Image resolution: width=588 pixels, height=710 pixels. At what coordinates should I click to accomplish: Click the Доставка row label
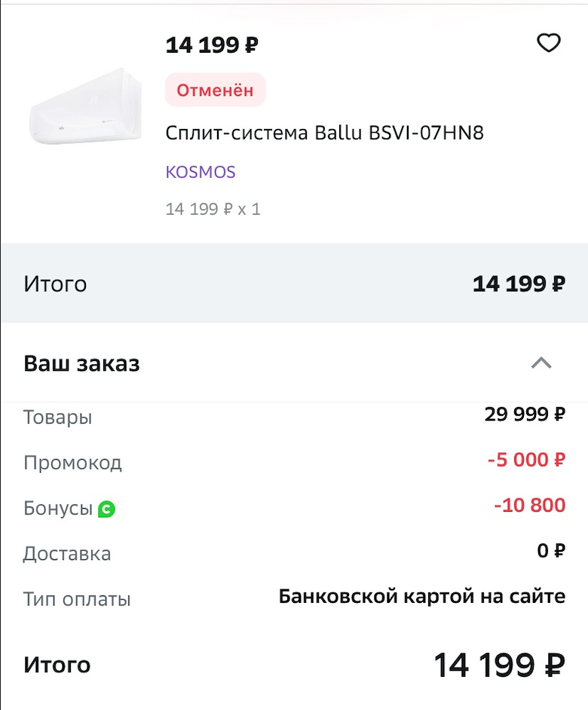coord(67,554)
